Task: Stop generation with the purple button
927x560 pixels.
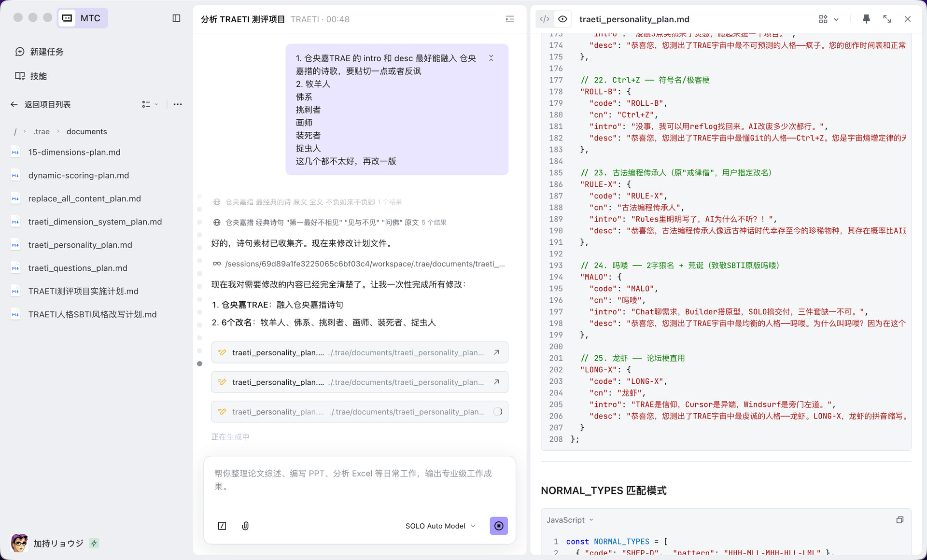Action: 498,526
